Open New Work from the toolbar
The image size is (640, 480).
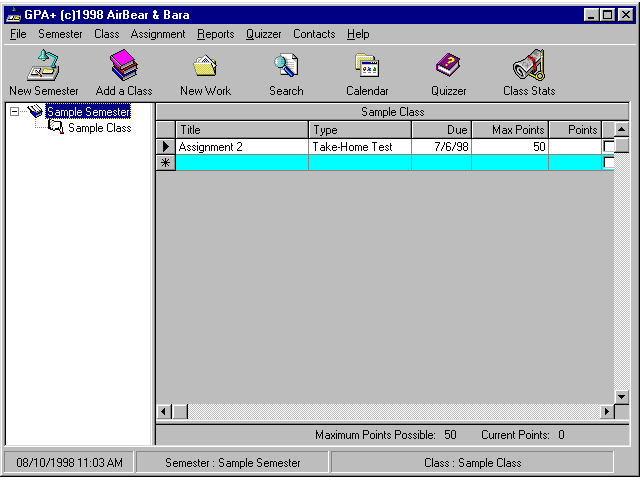(205, 67)
